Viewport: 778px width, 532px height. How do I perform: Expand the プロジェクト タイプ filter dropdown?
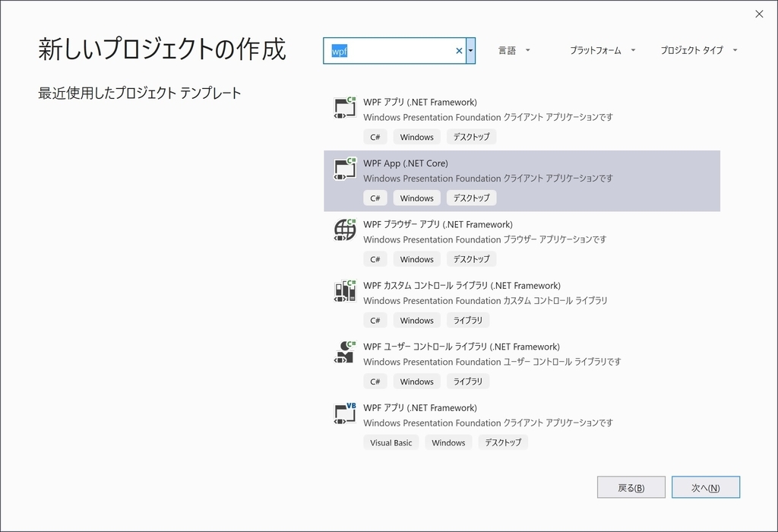coord(699,50)
